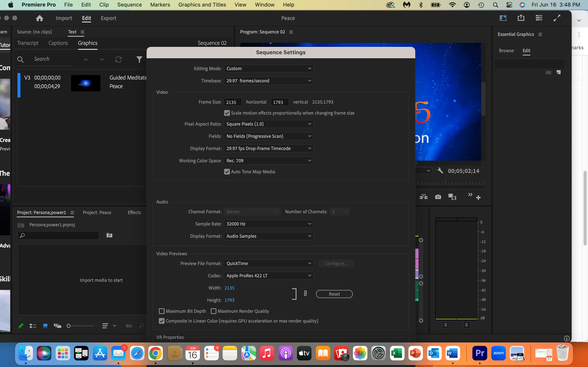Click the Reset button for preview size
The image size is (588, 367).
pyautogui.click(x=334, y=294)
